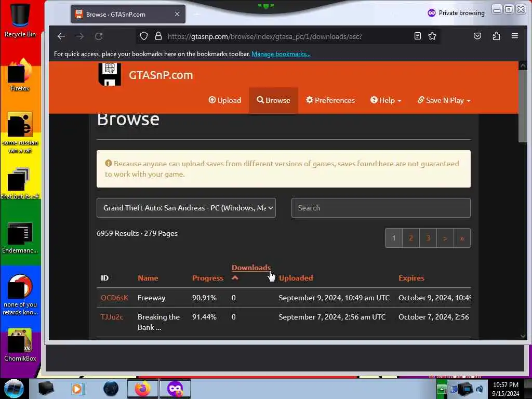Focus the Search input field

coord(381,208)
